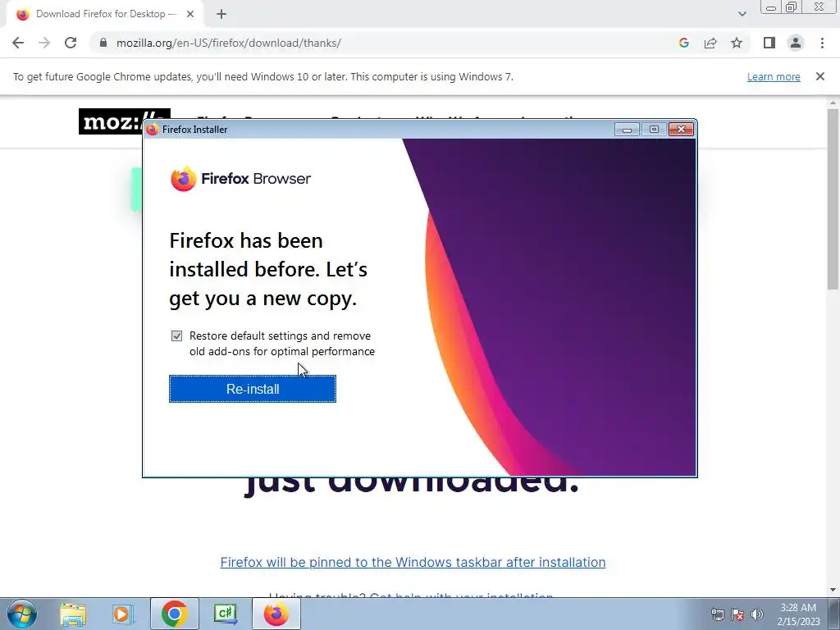
Task: Reload the mozilla.org page
Action: click(71, 43)
